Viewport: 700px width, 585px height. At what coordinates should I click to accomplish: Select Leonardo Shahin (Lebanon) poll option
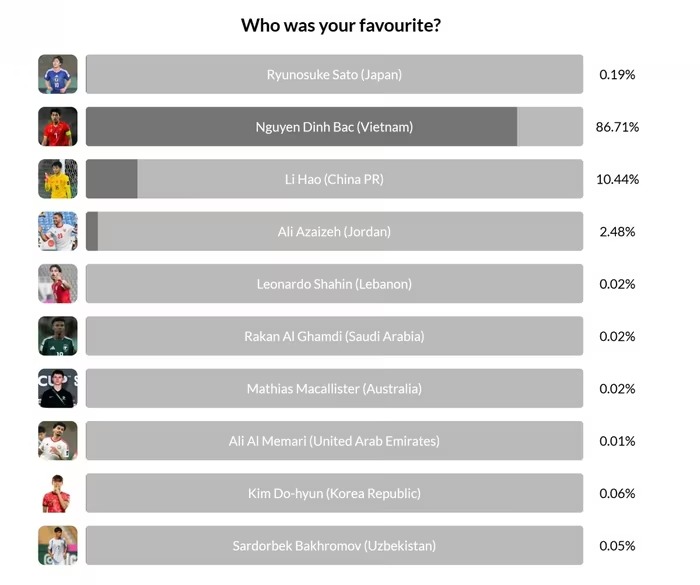click(334, 284)
